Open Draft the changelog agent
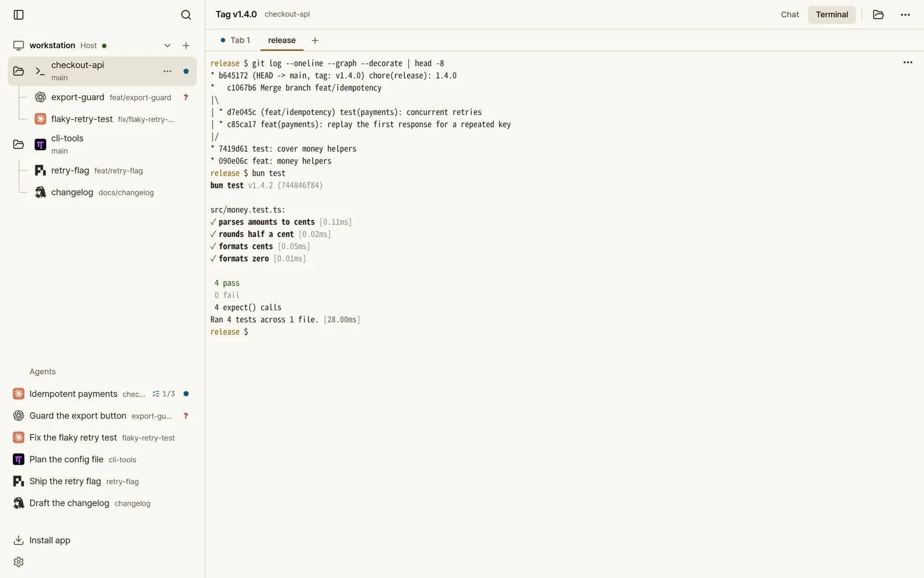Image resolution: width=924 pixels, height=578 pixels. coord(102,503)
